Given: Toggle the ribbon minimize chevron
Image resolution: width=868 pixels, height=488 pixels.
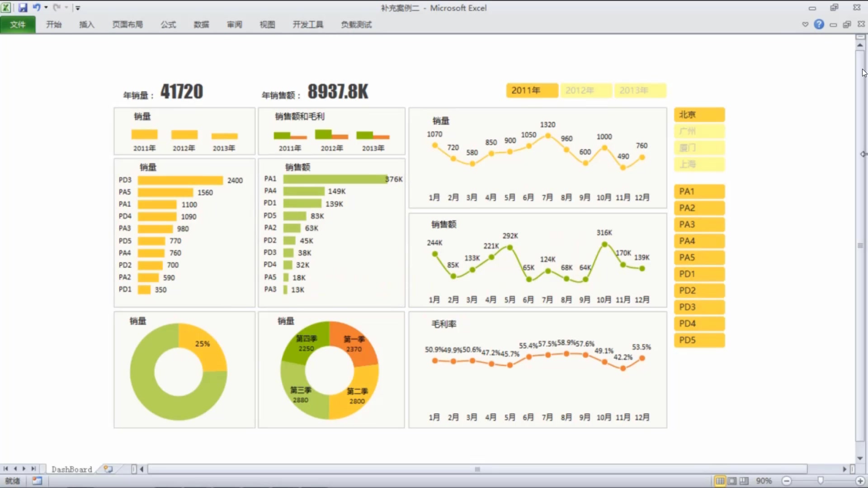Looking at the screenshot, I should 805,24.
